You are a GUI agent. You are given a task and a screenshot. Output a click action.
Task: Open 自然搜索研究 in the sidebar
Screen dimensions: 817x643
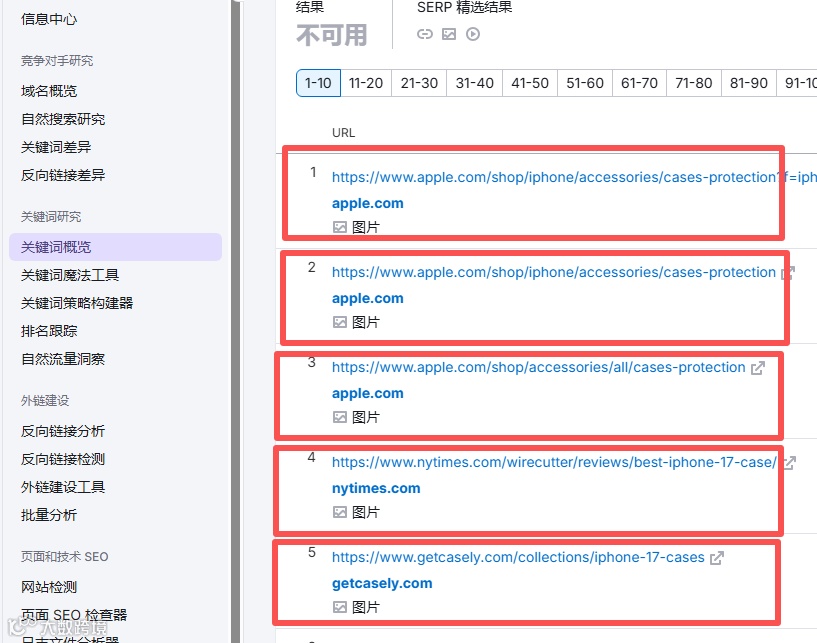coord(63,119)
